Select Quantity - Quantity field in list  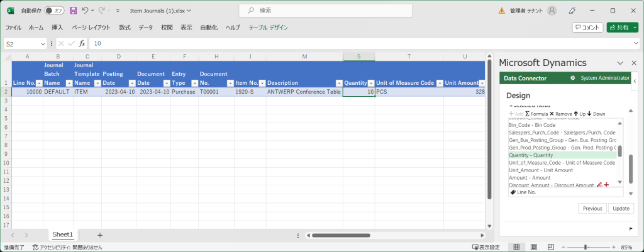[x=562, y=155]
